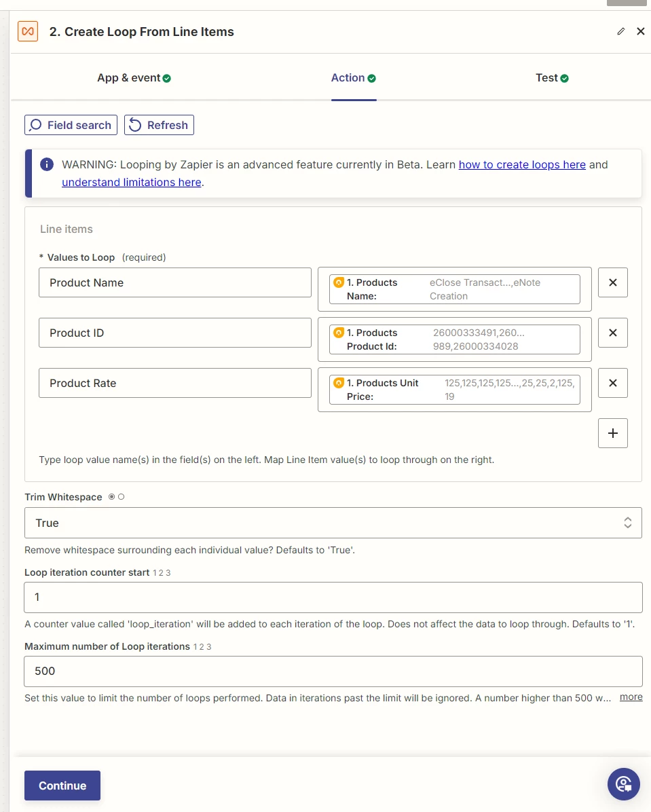Select the second Trim Whitespace radio option
The image size is (651, 812).
click(122, 496)
